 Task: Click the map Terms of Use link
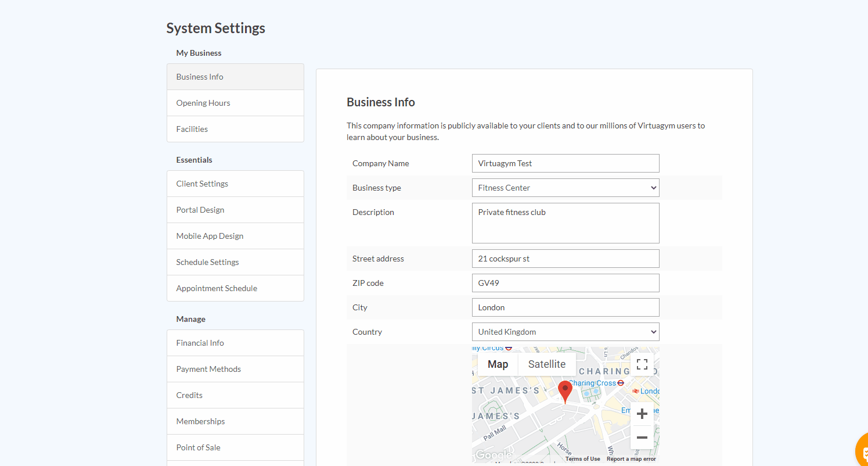(x=582, y=459)
